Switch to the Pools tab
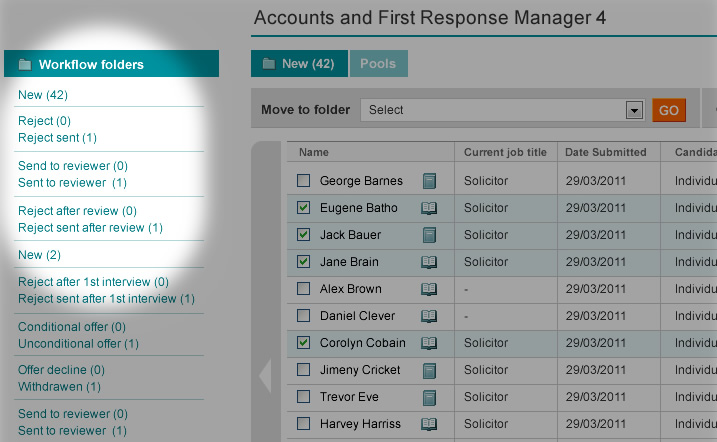This screenshot has height=442, width=717. 378,63
